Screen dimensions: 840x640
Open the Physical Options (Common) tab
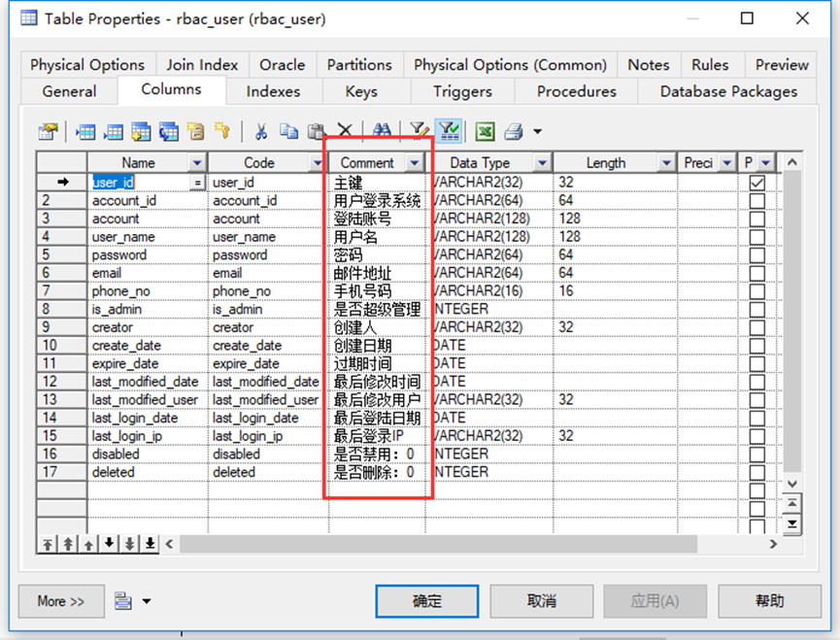point(510,65)
